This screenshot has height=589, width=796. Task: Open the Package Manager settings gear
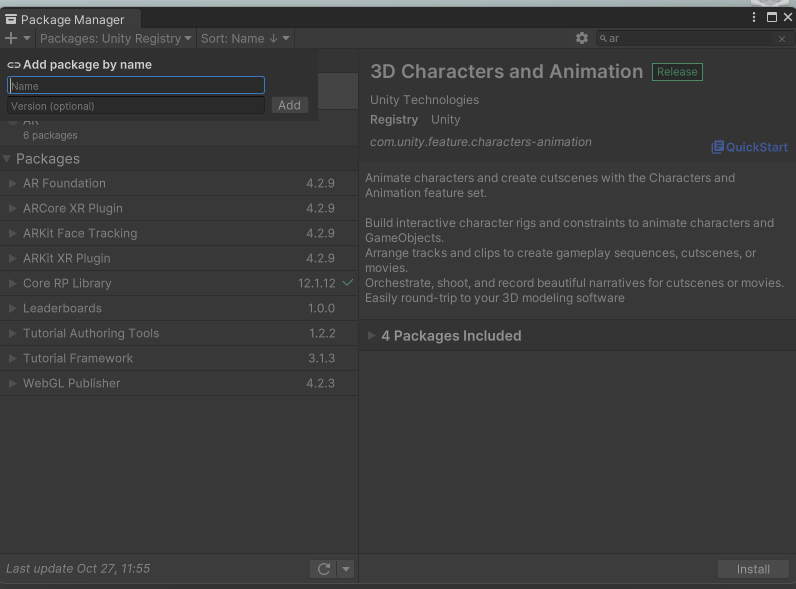pyautogui.click(x=582, y=38)
